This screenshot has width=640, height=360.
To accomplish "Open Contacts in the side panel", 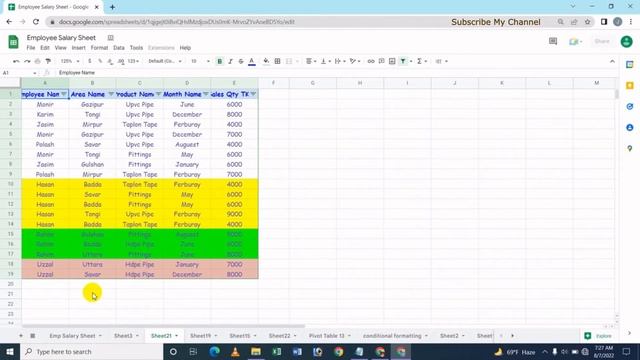I will coord(630,128).
